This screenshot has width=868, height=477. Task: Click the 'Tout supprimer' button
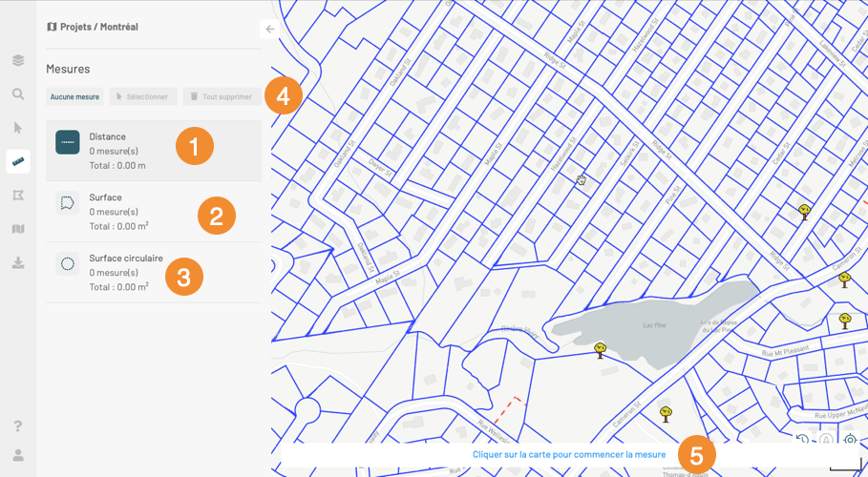221,96
